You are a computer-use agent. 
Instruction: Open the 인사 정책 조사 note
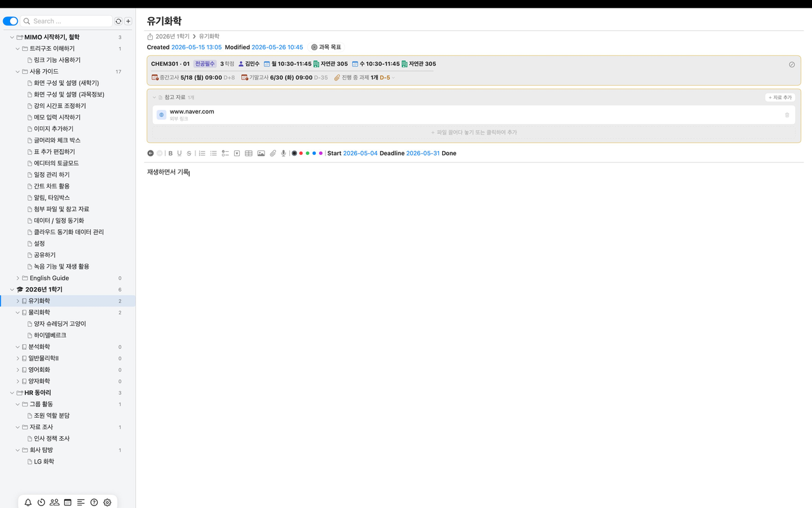(52, 439)
